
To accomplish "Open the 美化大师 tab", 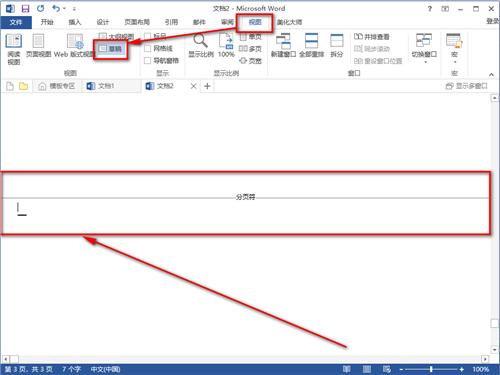I will click(x=289, y=22).
